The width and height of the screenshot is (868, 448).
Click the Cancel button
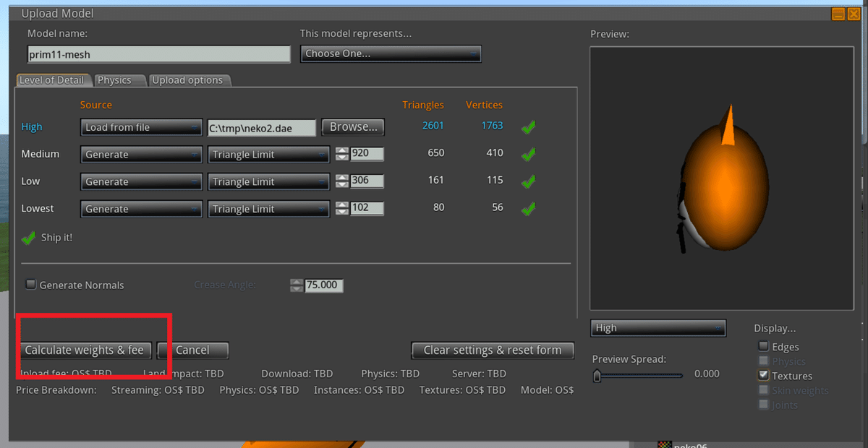[192, 350]
